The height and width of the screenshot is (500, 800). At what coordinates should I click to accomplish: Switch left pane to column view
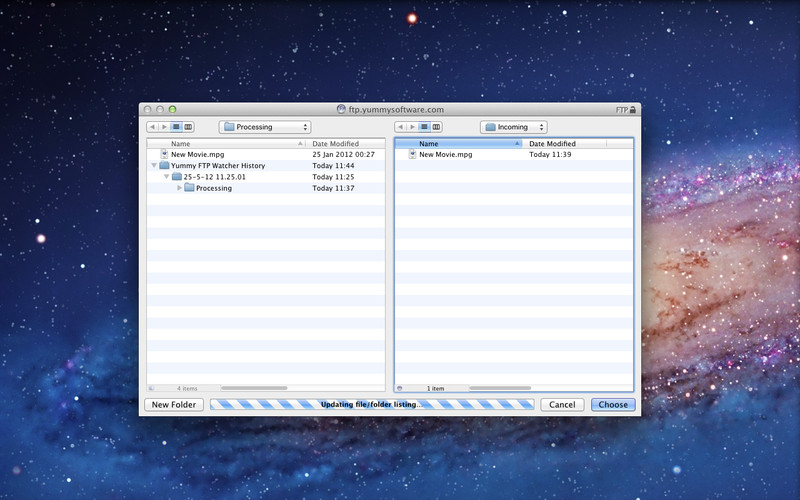(187, 127)
